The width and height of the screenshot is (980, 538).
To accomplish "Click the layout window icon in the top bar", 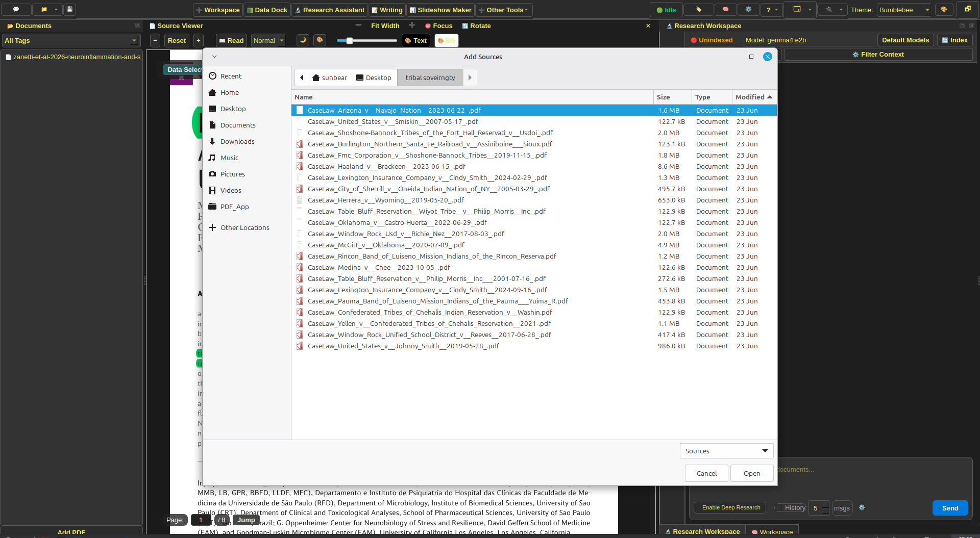I will pos(796,9).
